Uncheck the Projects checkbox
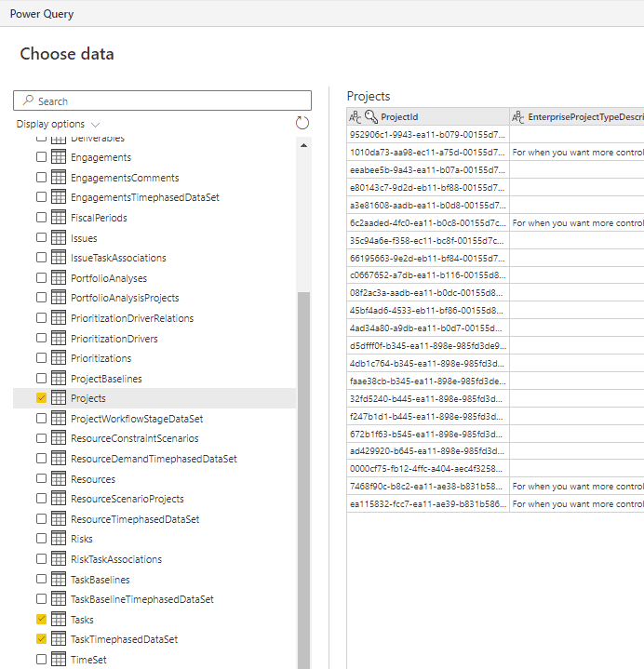This screenshot has width=644, height=669. (x=41, y=398)
